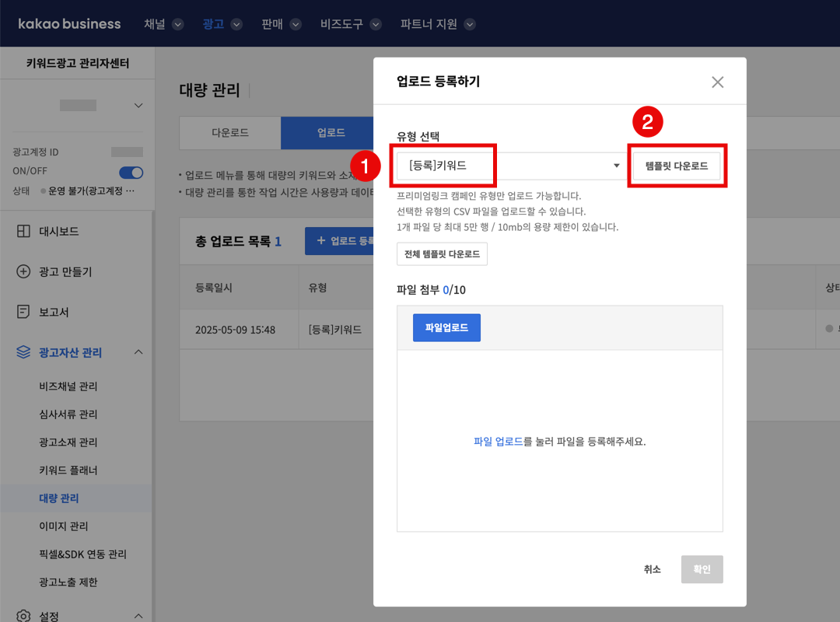This screenshot has height=622, width=840.
Task: Collapse the 설정 section chevron
Action: point(138,616)
